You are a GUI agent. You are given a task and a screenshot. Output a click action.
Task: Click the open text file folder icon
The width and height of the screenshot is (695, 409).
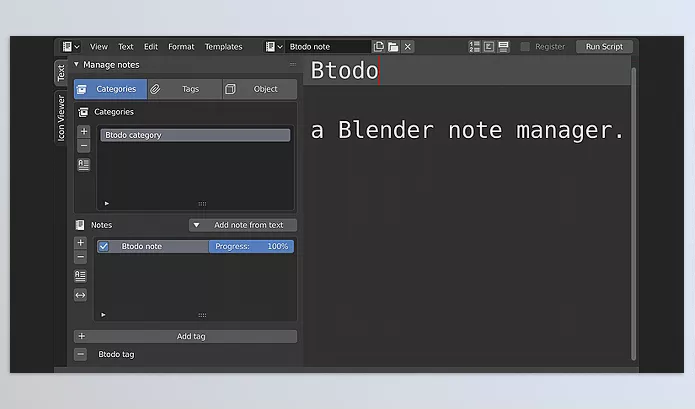click(x=393, y=47)
